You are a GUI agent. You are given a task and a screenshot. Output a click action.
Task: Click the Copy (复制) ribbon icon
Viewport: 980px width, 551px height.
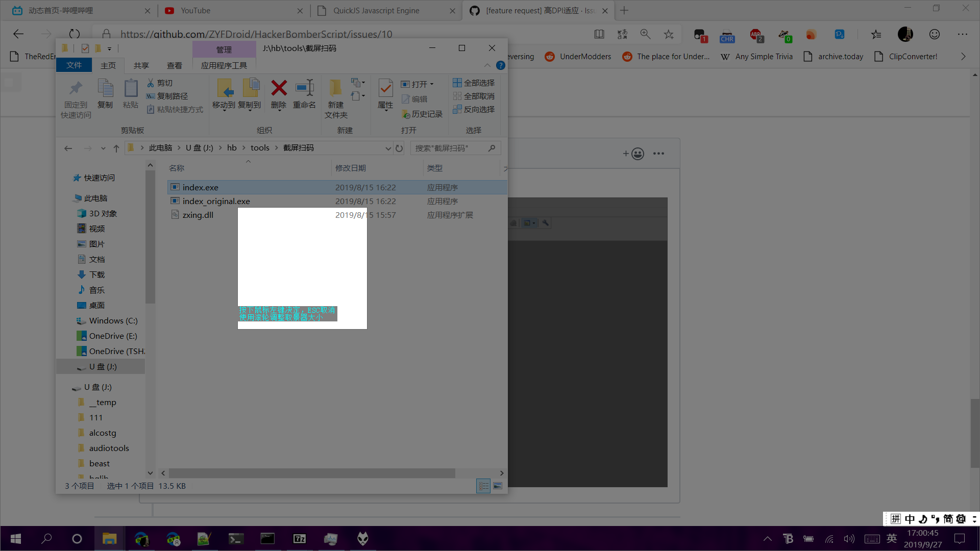pyautogui.click(x=105, y=89)
